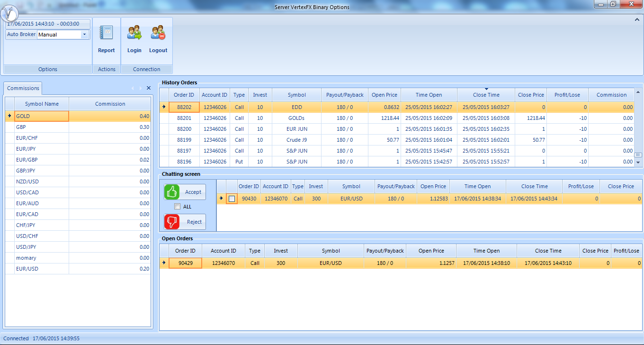Screen dimensions: 644x345
Task: Select the NZD/USD symbol row
Action: pos(78,182)
